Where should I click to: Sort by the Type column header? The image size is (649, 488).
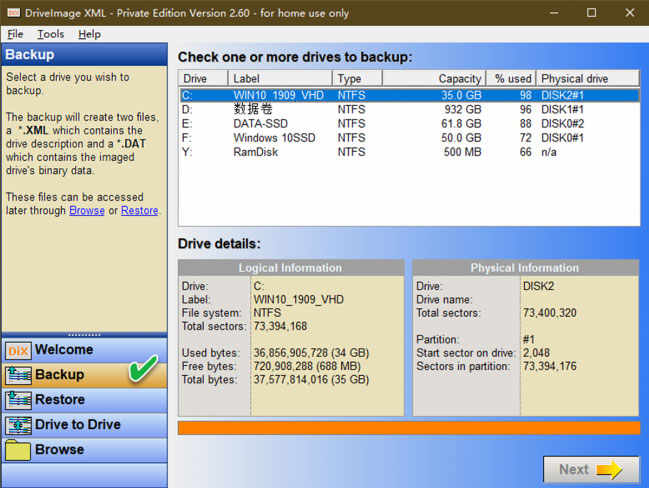click(x=357, y=78)
